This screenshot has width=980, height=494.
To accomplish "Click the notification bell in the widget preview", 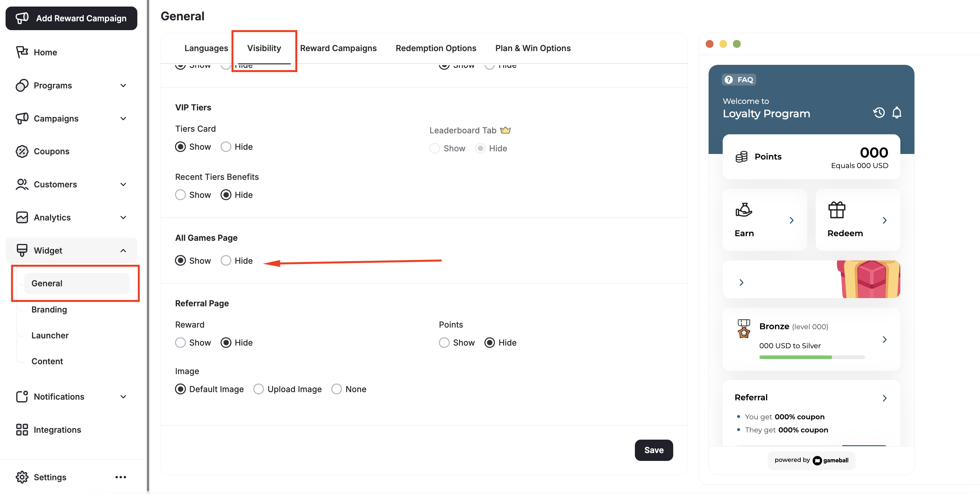I will (x=897, y=113).
